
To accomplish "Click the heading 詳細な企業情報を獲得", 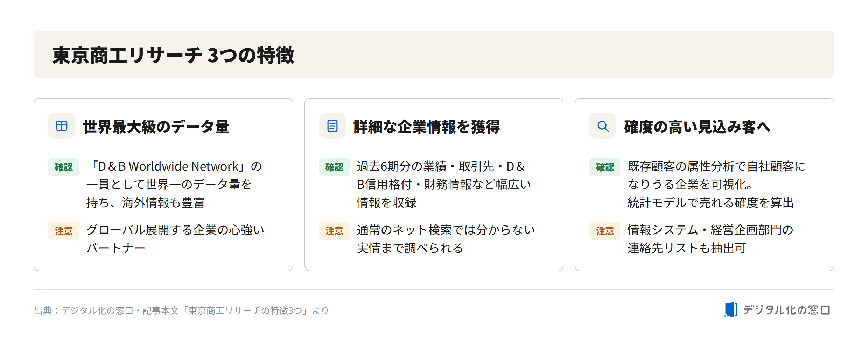I will click(x=427, y=127).
